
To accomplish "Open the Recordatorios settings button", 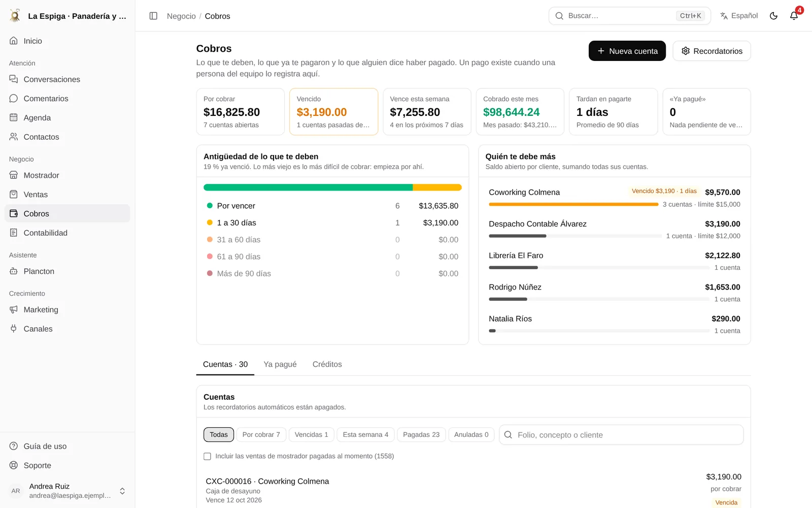I will pyautogui.click(x=712, y=51).
